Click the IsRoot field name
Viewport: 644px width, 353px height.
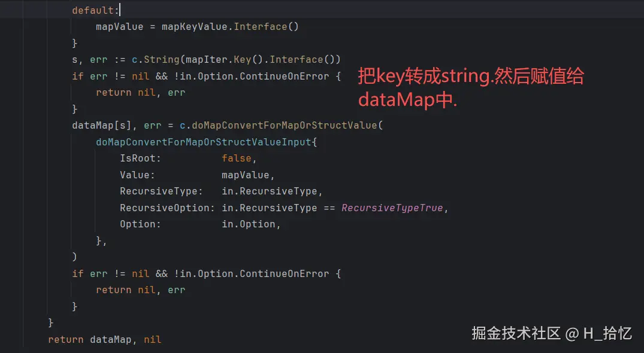coord(137,159)
